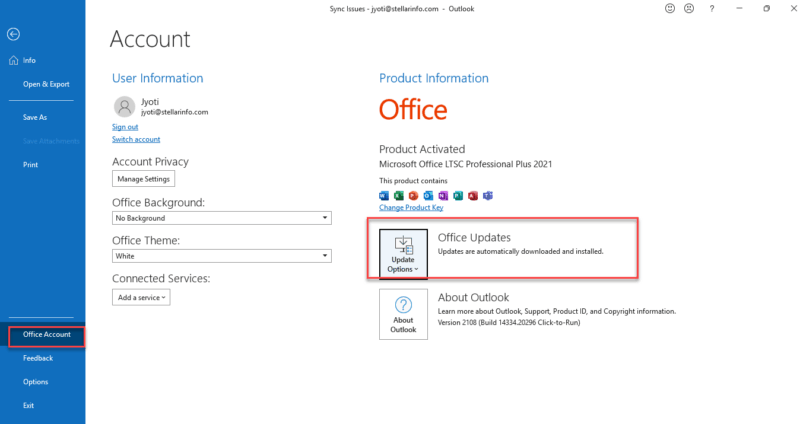Open the Office Theme dropdown
This screenshot has width=800, height=424.
pos(221,256)
